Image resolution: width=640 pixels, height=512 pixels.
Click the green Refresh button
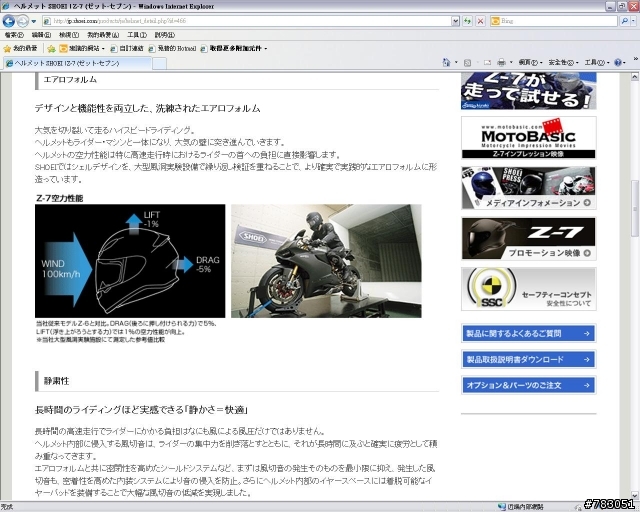pos(467,21)
